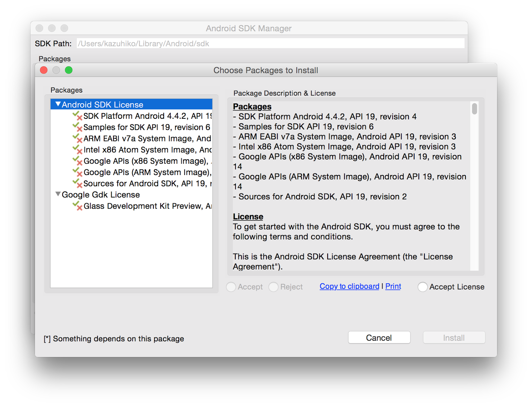532x407 pixels.
Task: Collapse the Android SDK License group
Action: [58, 104]
